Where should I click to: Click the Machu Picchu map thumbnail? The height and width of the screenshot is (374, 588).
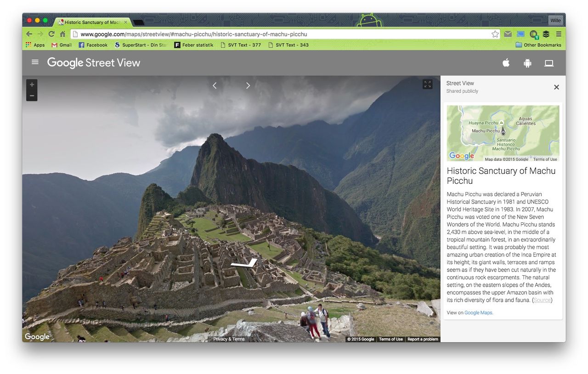point(503,133)
